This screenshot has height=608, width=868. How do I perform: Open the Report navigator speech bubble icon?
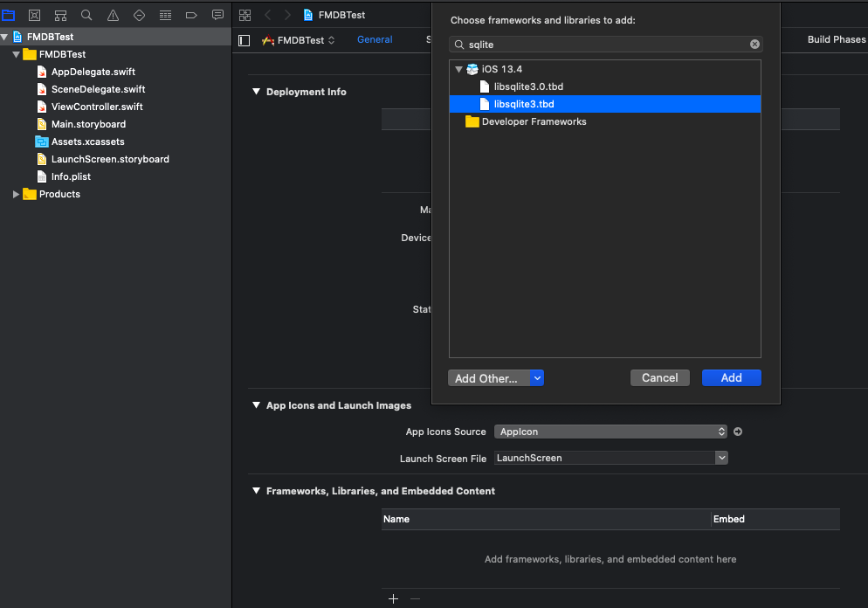point(217,15)
